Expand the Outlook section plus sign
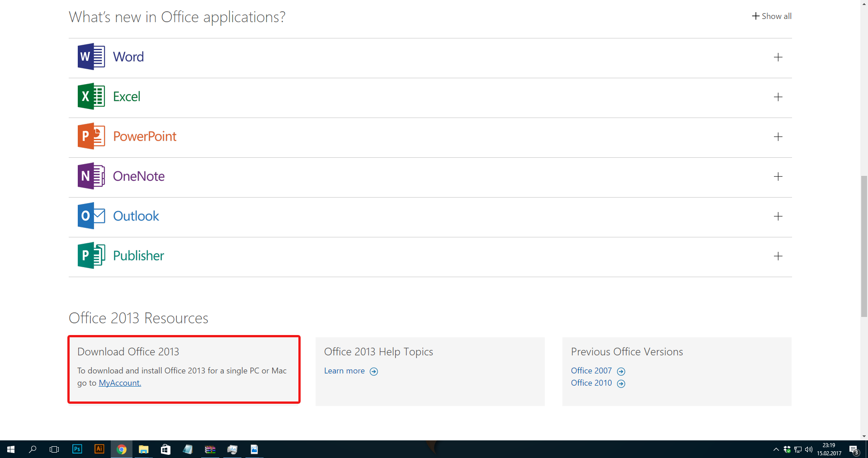 point(778,217)
